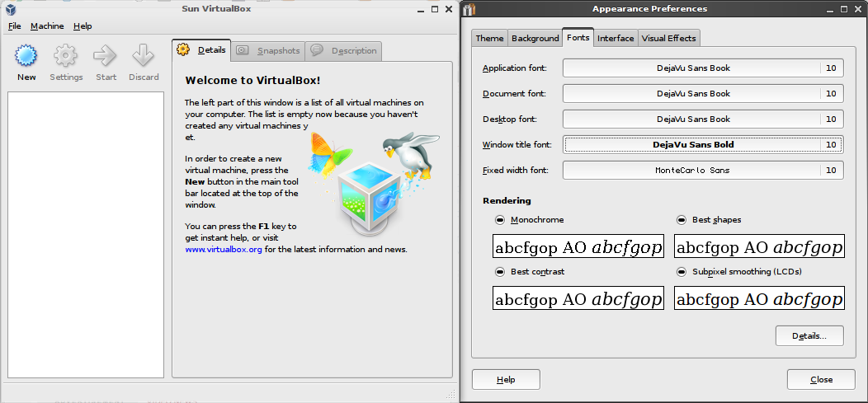Image resolution: width=868 pixels, height=403 pixels.
Task: Switch to the Visual Effects tab
Action: coord(668,38)
